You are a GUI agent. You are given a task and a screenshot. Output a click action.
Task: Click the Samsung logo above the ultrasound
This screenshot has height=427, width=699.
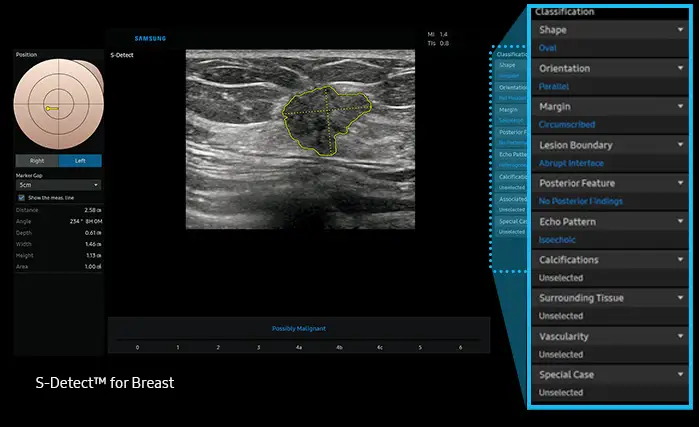(150, 39)
